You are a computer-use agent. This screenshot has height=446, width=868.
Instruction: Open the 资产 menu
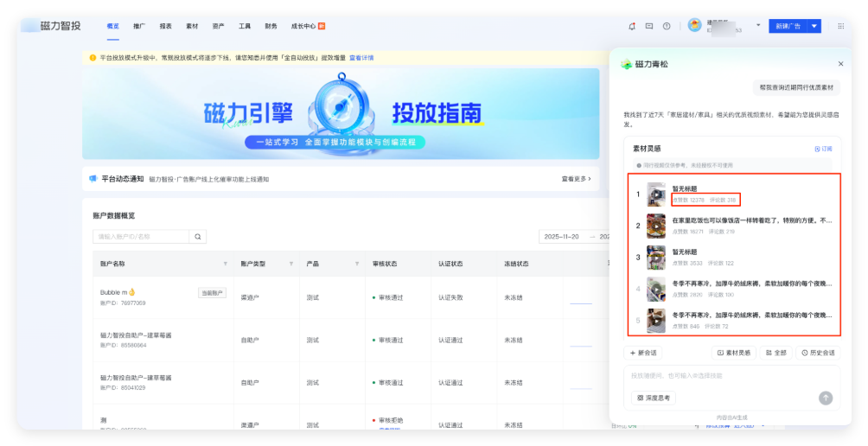[x=218, y=26]
